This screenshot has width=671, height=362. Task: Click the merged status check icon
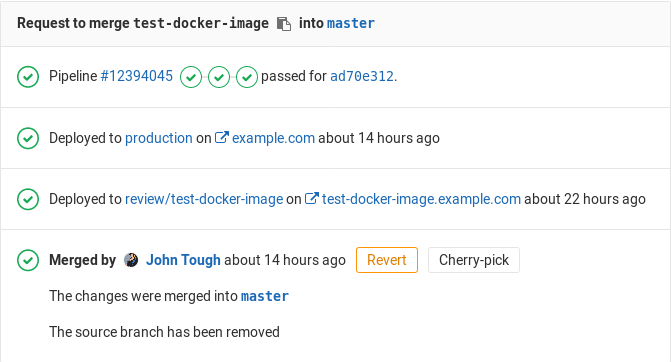(x=28, y=260)
